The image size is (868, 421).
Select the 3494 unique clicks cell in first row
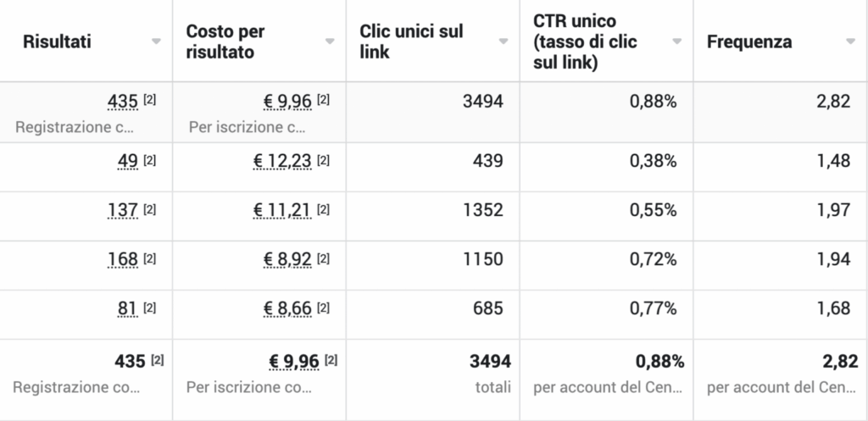[x=483, y=102]
